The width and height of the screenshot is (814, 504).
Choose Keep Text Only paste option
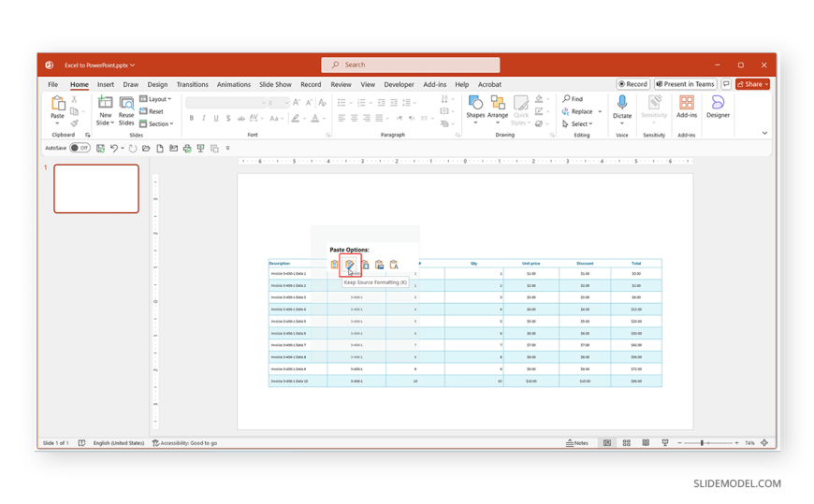pos(394,265)
